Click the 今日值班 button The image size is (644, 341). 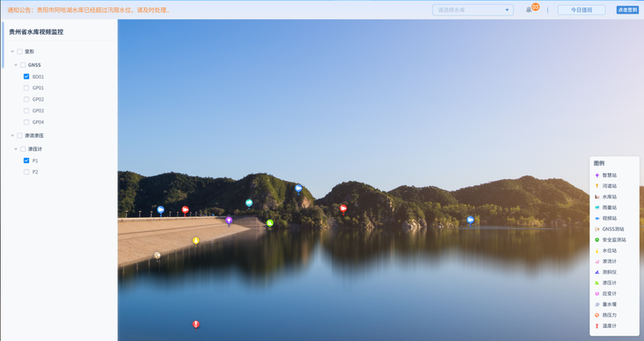click(581, 10)
